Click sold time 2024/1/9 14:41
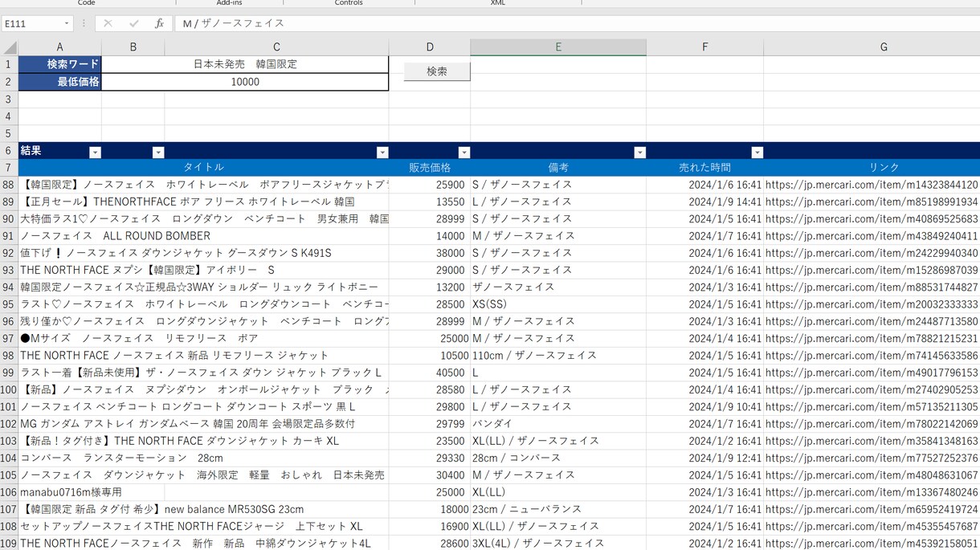Image resolution: width=980 pixels, height=550 pixels. point(704,202)
